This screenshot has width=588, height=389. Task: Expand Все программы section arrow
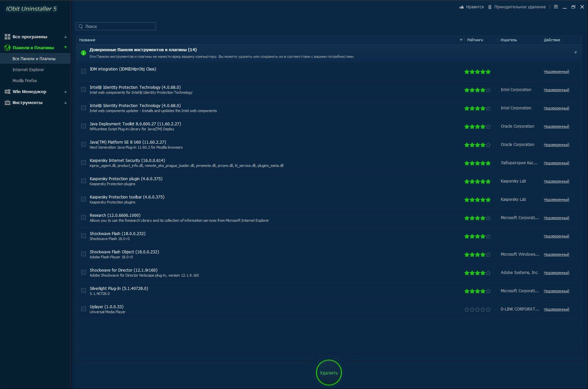tap(66, 37)
